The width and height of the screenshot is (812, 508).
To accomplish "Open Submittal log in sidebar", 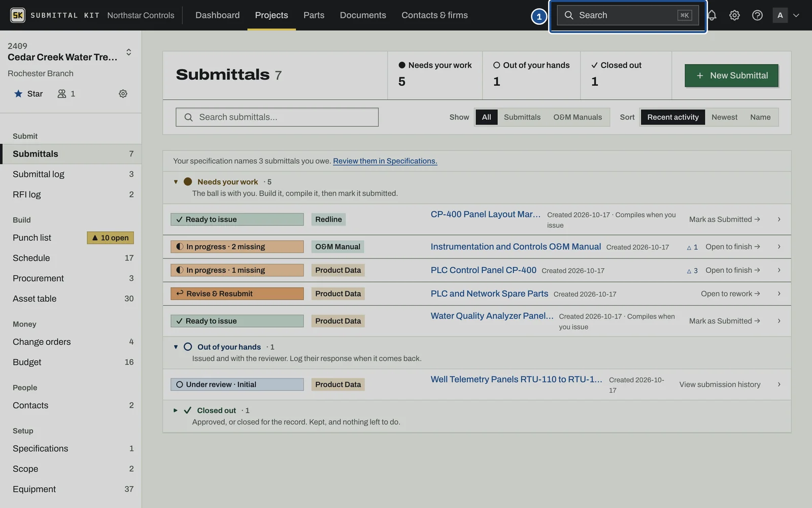I will (x=71, y=174).
